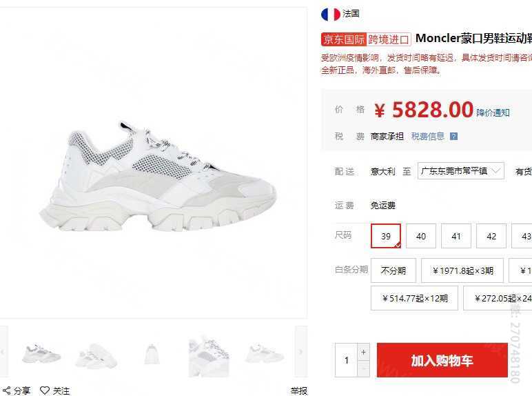Open the 税费信息 tax info link

[x=427, y=137]
